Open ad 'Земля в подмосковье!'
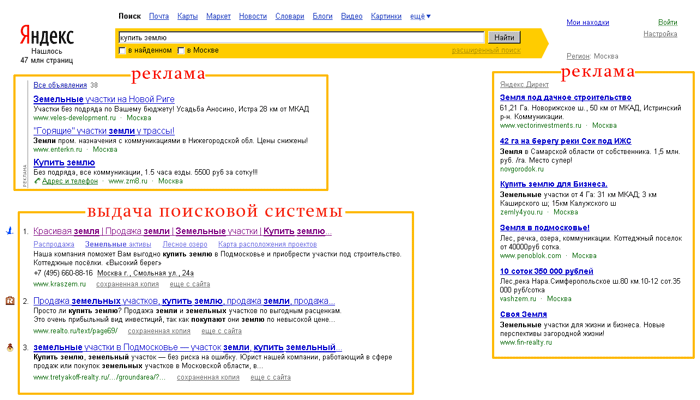Image resolution: width=700 pixels, height=400 pixels. coord(545,228)
